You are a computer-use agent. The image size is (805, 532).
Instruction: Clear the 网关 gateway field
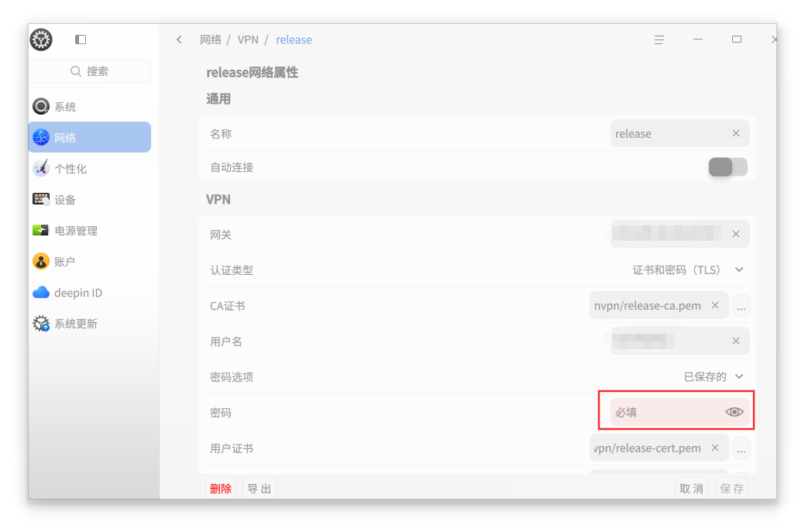[736, 234]
